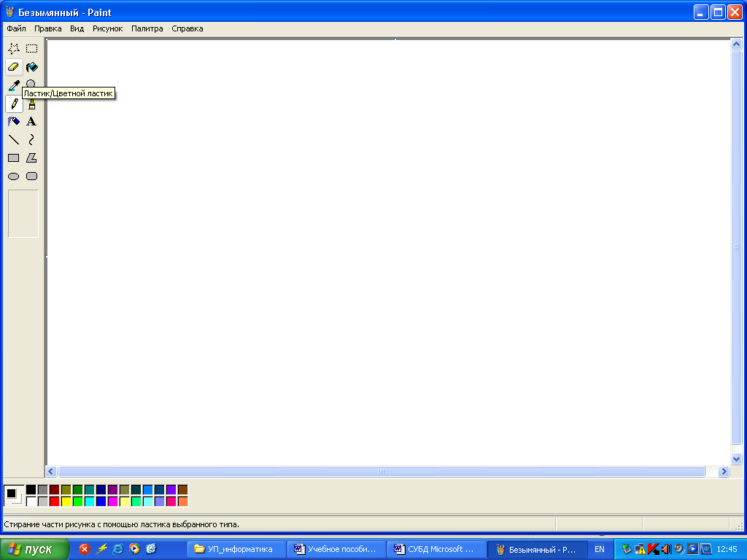Image resolution: width=747 pixels, height=560 pixels.
Task: Click the horizontal scrollbar thumb
Action: tap(381, 472)
